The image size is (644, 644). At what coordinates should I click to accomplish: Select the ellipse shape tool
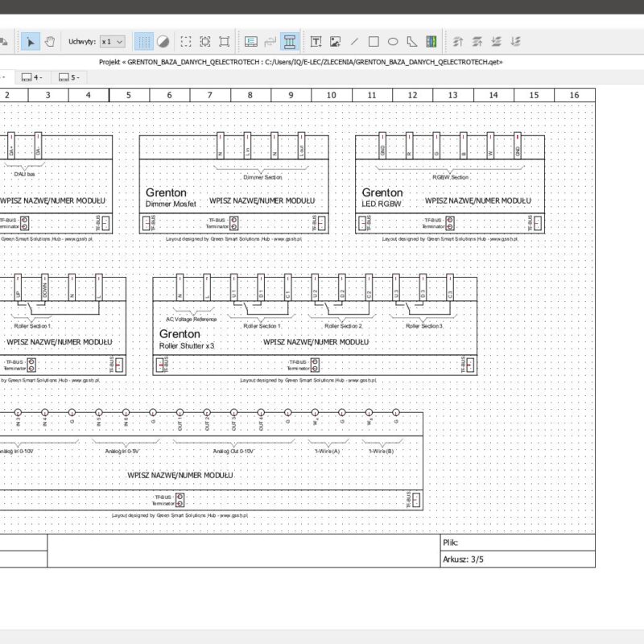(394, 41)
